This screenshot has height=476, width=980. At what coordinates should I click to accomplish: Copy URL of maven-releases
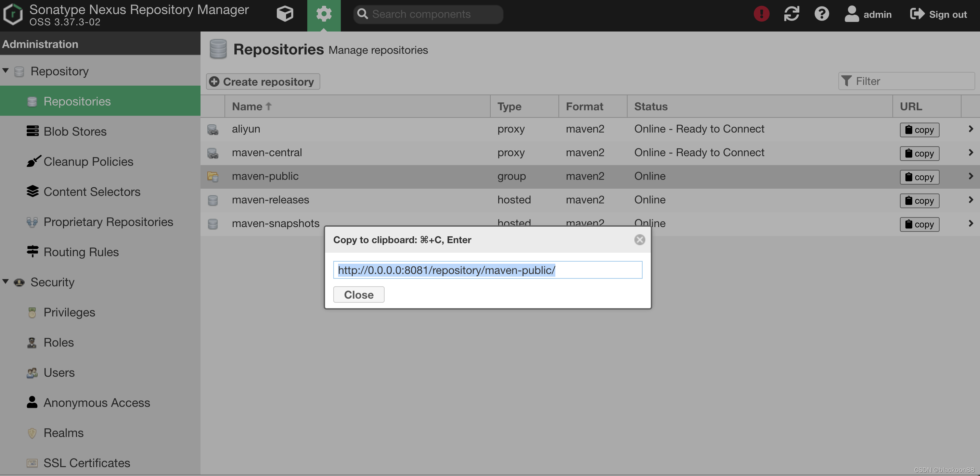[x=919, y=200]
